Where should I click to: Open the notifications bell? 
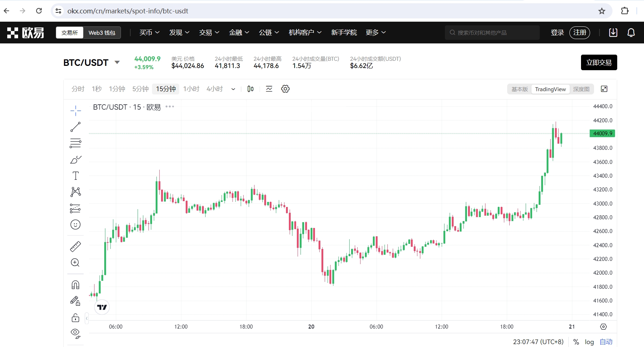point(631,33)
